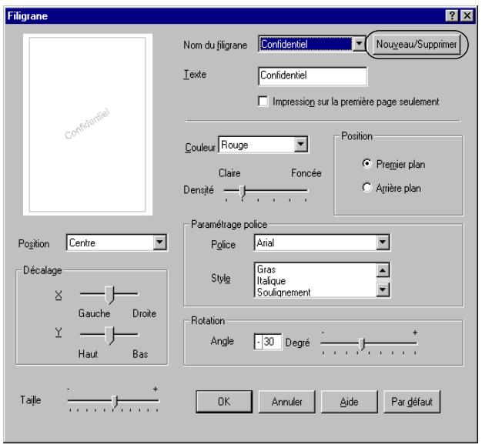Click the Style list up scroll arrow
The image size is (482, 448).
point(383,270)
